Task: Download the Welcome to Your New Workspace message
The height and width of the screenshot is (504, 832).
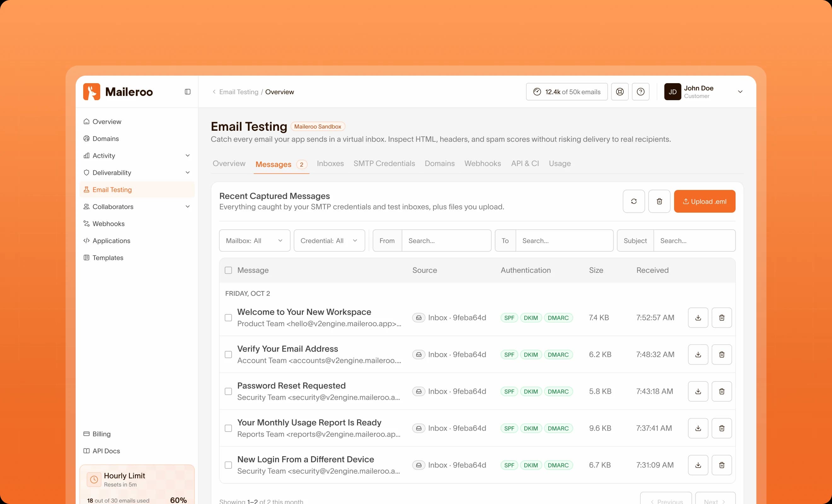Action: pyautogui.click(x=698, y=318)
